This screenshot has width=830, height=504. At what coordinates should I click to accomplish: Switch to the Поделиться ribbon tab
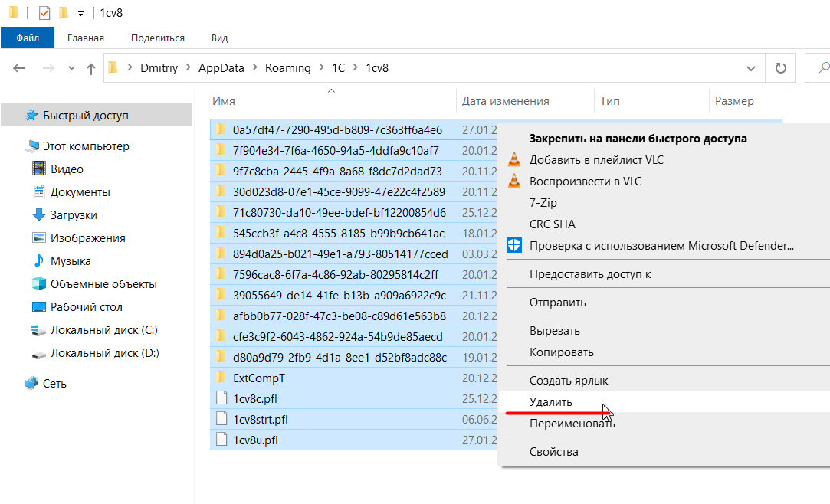pyautogui.click(x=158, y=38)
